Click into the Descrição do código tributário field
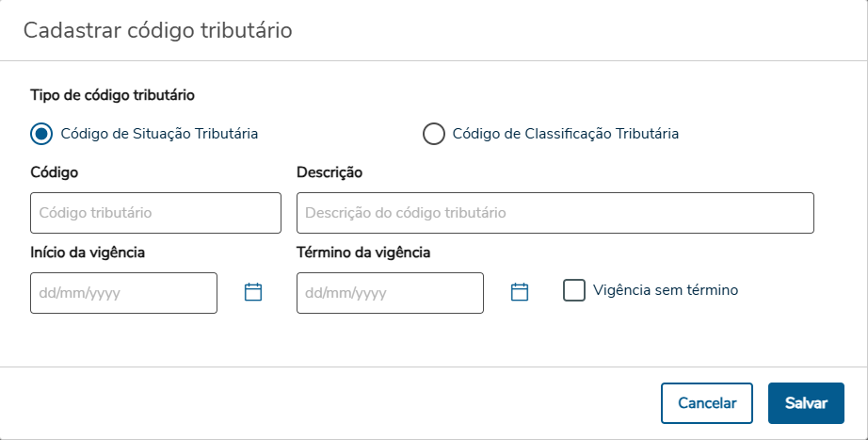Screen dimensions: 868x440 point(555,213)
